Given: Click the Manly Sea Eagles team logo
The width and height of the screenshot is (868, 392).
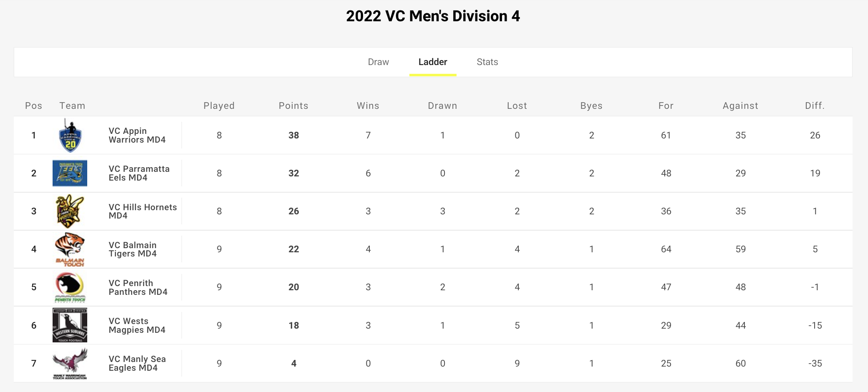Looking at the screenshot, I should [70, 364].
